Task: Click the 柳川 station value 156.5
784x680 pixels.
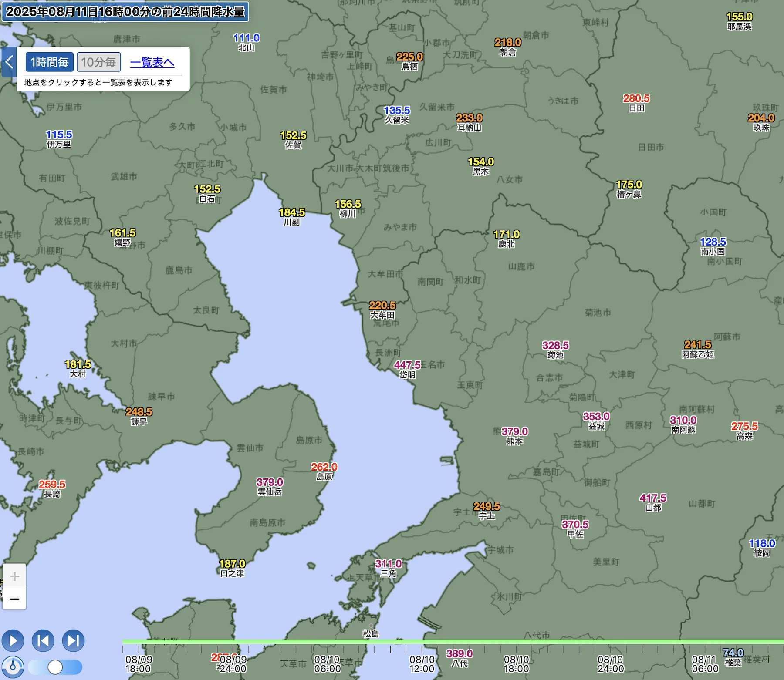Action: point(348,204)
